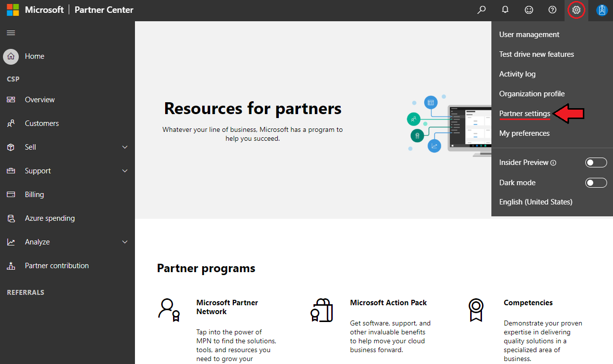
Task: Click the Billing card icon
Action: (x=11, y=195)
